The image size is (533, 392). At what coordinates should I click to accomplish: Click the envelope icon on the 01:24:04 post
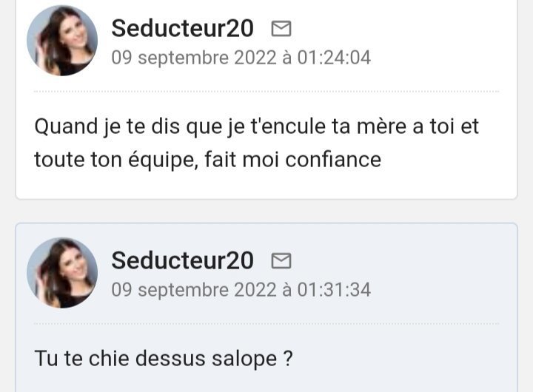tap(281, 29)
